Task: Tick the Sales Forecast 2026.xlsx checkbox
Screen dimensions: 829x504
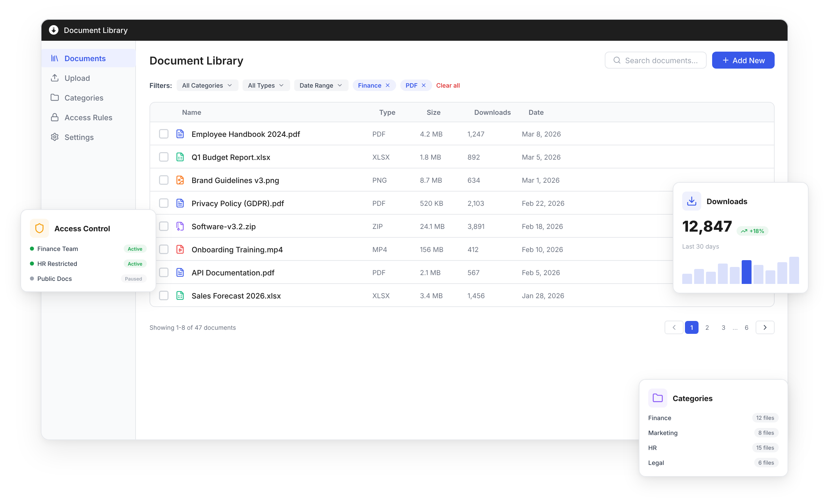Action: click(164, 295)
